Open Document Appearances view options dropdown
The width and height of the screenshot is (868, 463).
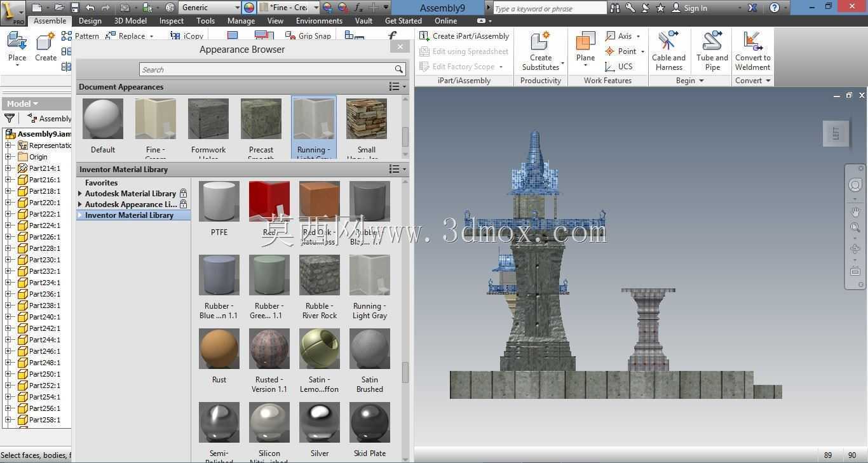(397, 87)
